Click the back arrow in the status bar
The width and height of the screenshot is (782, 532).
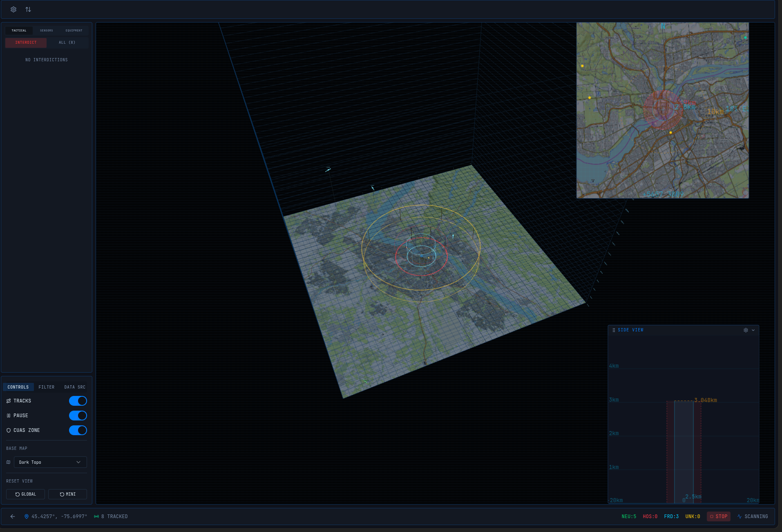13,516
